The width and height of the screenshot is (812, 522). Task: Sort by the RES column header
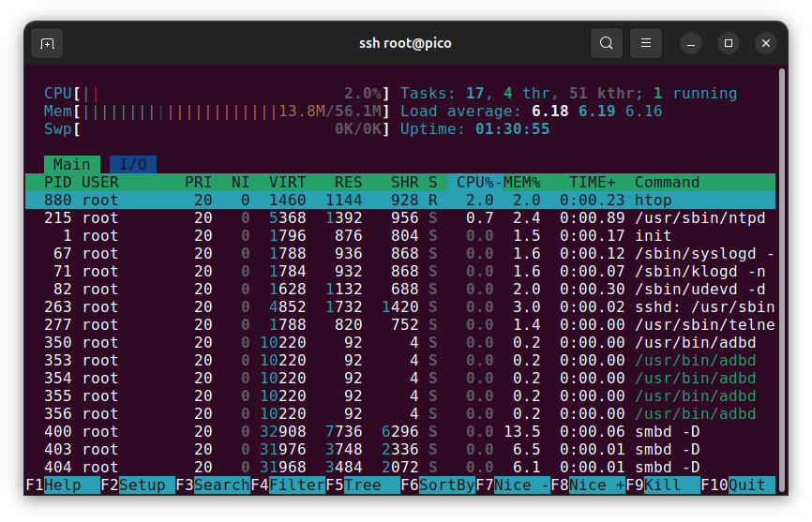[348, 183]
